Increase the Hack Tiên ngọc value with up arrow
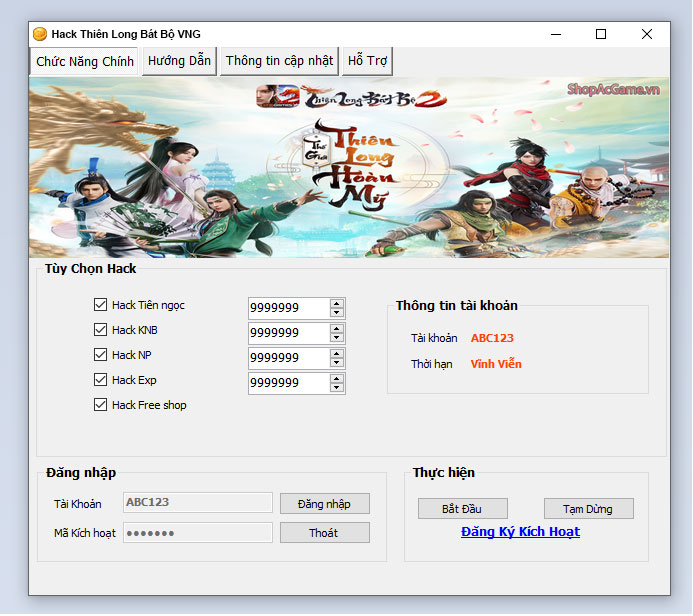The height and width of the screenshot is (616, 693). point(336,304)
